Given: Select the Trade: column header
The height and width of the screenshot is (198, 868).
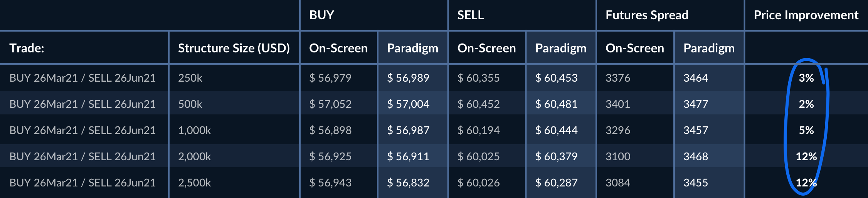Looking at the screenshot, I should point(27,48).
